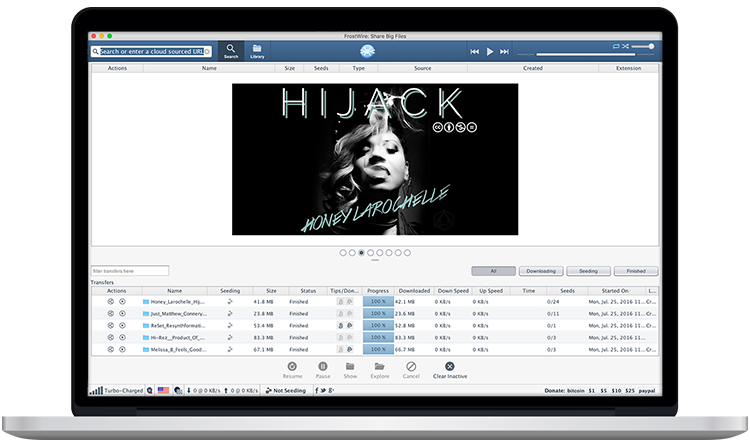Clear the search field with the x icon
750x445 pixels.
(208, 51)
